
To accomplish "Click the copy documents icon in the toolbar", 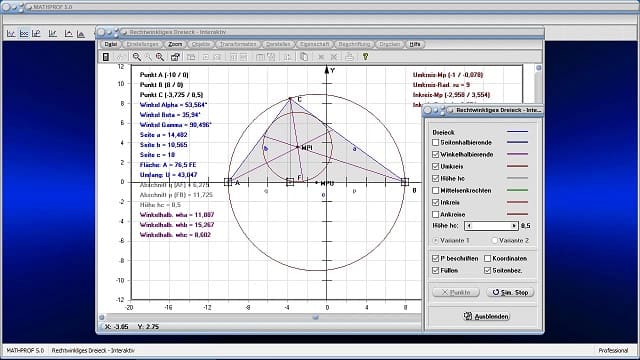I will tap(304, 57).
